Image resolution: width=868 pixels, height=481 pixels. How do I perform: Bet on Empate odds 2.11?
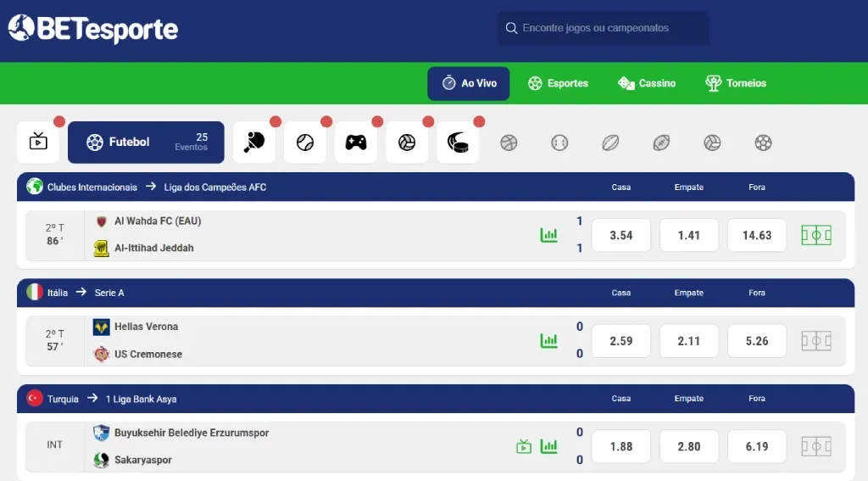[x=688, y=341]
